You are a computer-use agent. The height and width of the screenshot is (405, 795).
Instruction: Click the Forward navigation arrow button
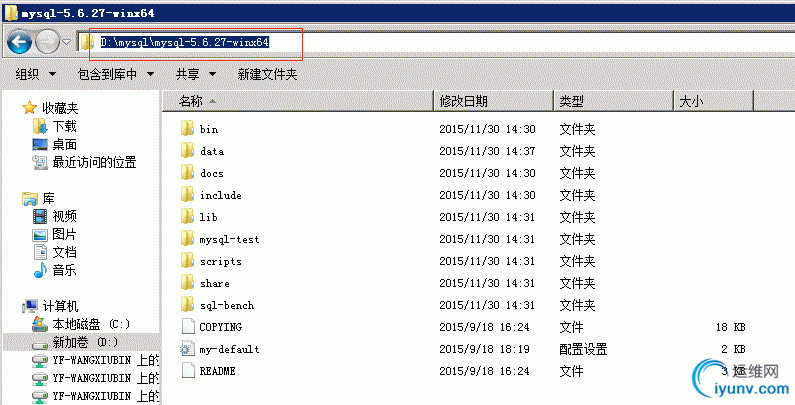click(47, 42)
